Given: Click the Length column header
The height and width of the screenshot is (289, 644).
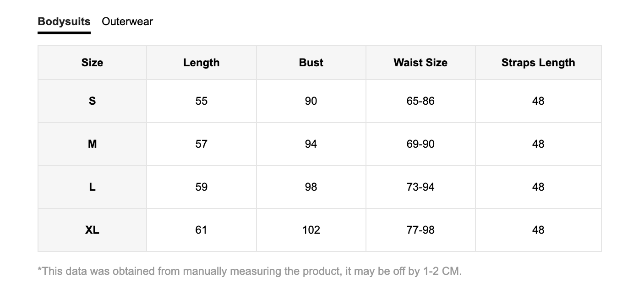Looking at the screenshot, I should (x=202, y=63).
